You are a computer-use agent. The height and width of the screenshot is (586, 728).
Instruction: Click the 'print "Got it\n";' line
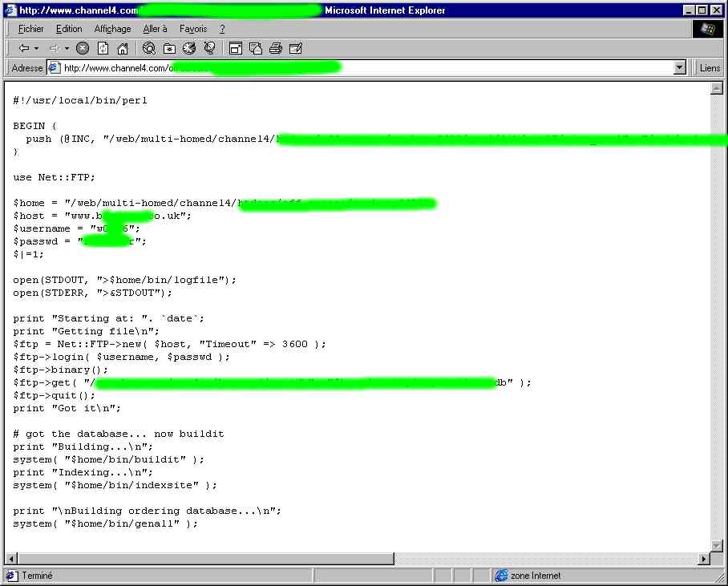(x=67, y=409)
